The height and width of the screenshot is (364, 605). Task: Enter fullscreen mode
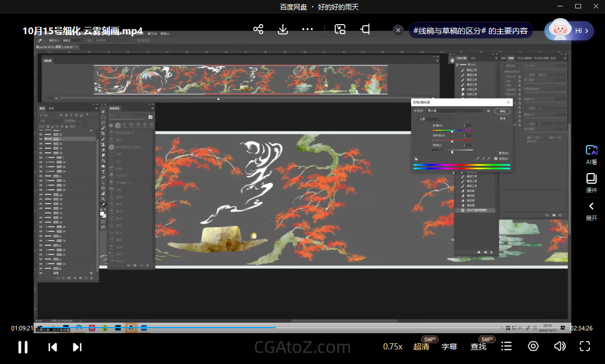(x=585, y=347)
